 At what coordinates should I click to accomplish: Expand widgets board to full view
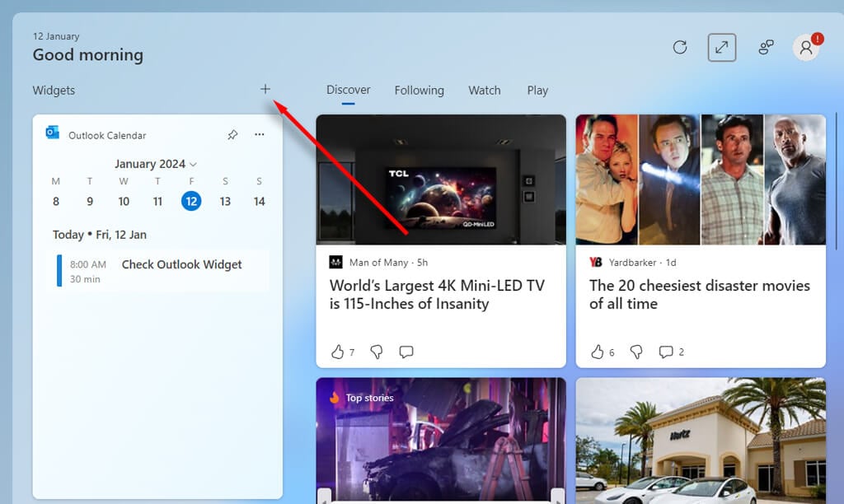coord(722,47)
